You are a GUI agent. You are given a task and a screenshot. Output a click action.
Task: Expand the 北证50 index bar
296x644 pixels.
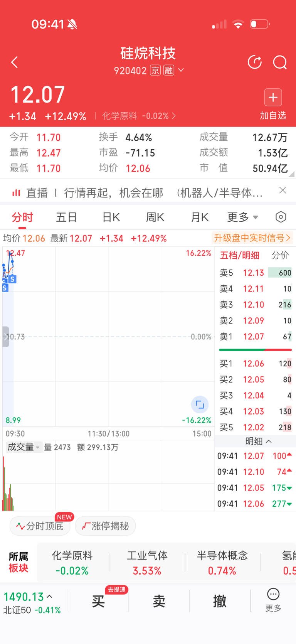pos(32,603)
